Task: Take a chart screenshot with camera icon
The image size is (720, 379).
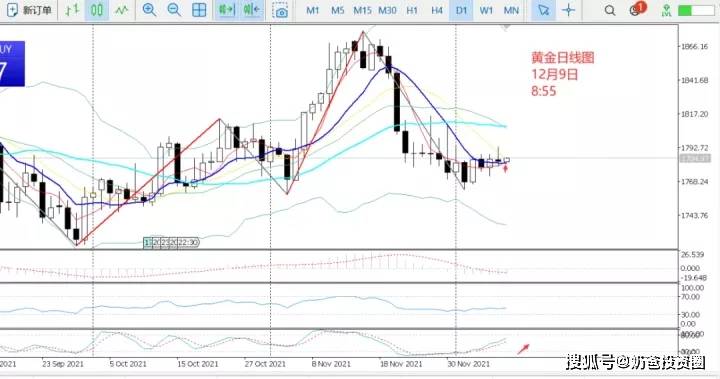Action: 280,11
